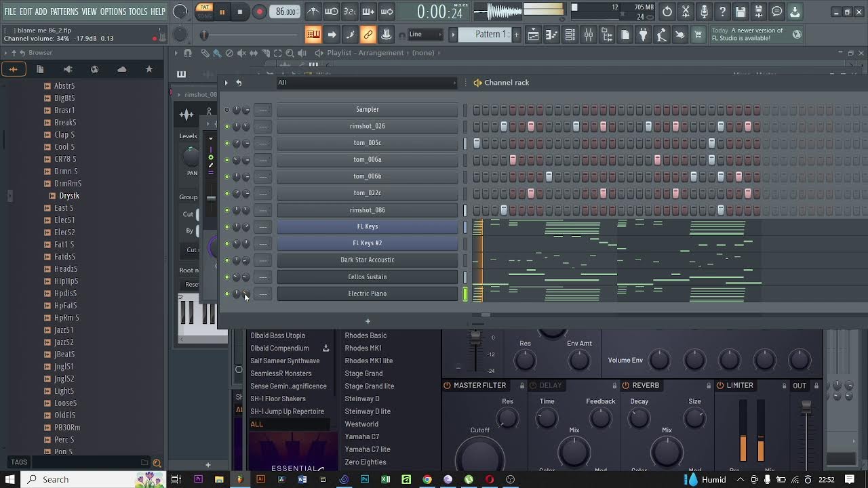This screenshot has width=868, height=488.
Task: Enable the Sampler channel mute LED
Action: tap(227, 109)
